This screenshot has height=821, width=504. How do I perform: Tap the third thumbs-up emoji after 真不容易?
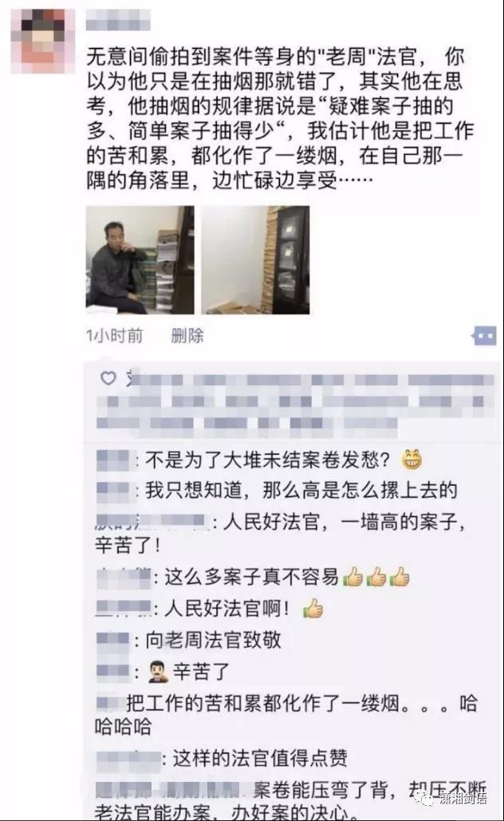(400, 578)
